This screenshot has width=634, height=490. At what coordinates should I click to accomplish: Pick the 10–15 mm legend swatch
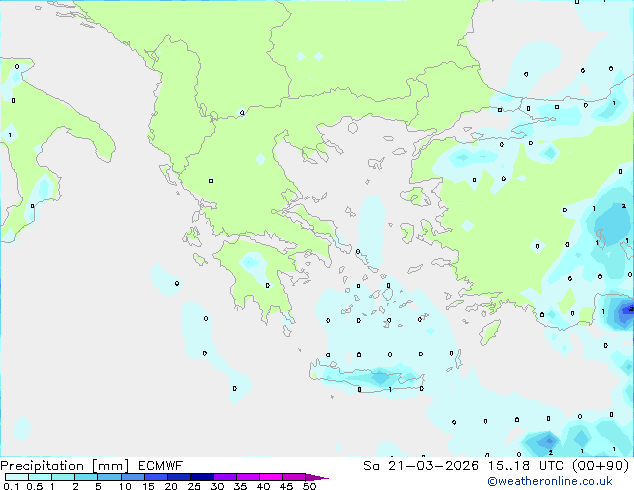132,477
